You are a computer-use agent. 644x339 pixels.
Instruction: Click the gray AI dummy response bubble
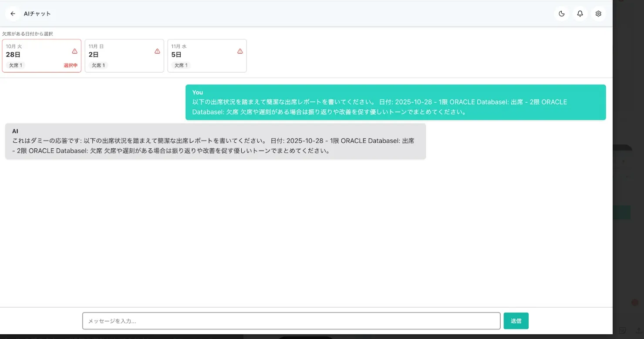(215, 141)
